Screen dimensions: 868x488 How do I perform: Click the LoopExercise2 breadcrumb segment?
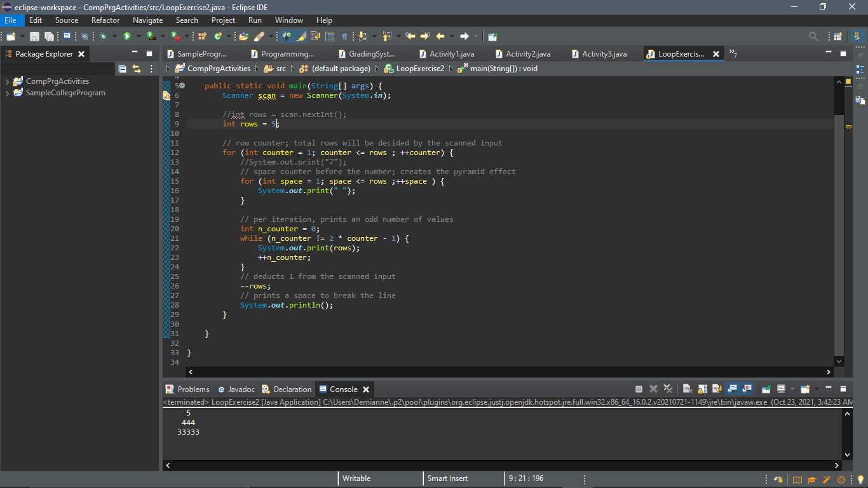[414, 69]
